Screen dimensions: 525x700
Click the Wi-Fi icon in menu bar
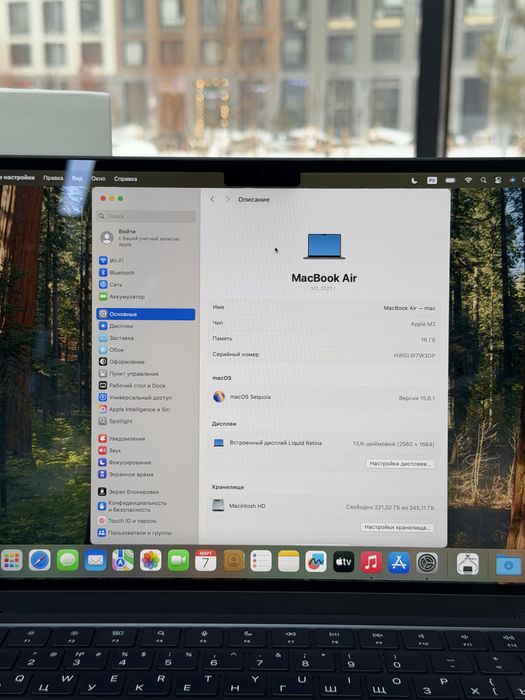(468, 180)
